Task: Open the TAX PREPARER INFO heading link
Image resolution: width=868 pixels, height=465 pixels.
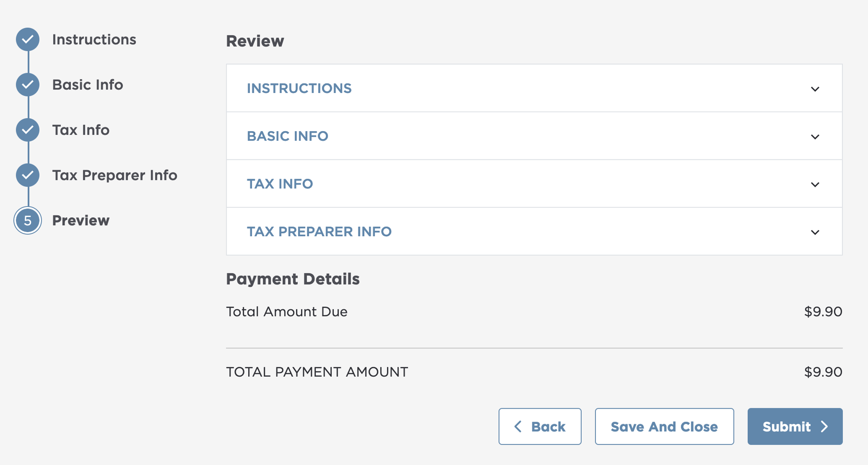Action: pos(319,231)
